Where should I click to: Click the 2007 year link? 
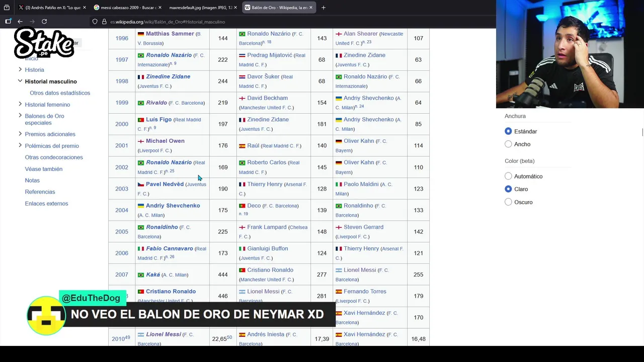click(x=122, y=275)
